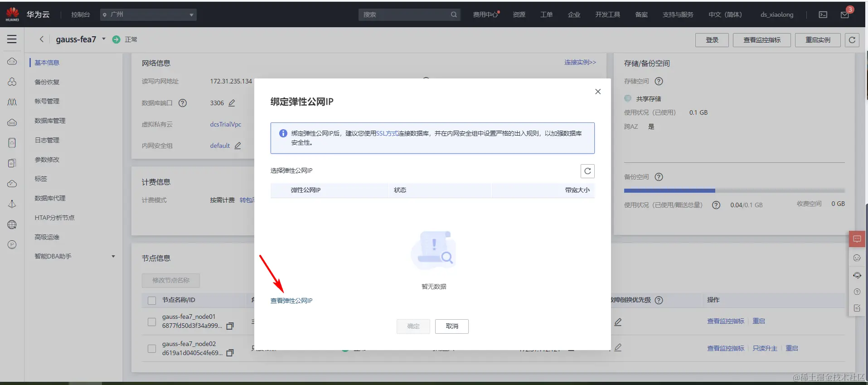Screen dimensions: 868x385
Task: Open the 基本信息 sidebar item
Action: (x=47, y=63)
